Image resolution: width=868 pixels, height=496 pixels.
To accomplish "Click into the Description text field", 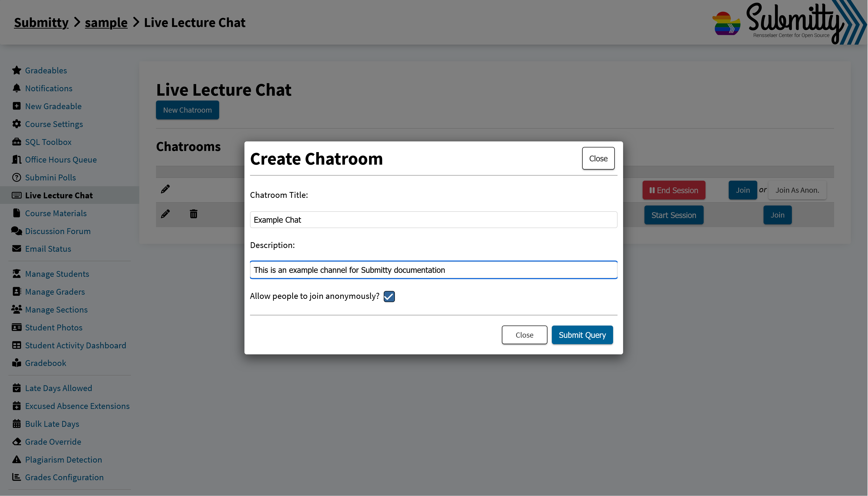I will 433,270.
